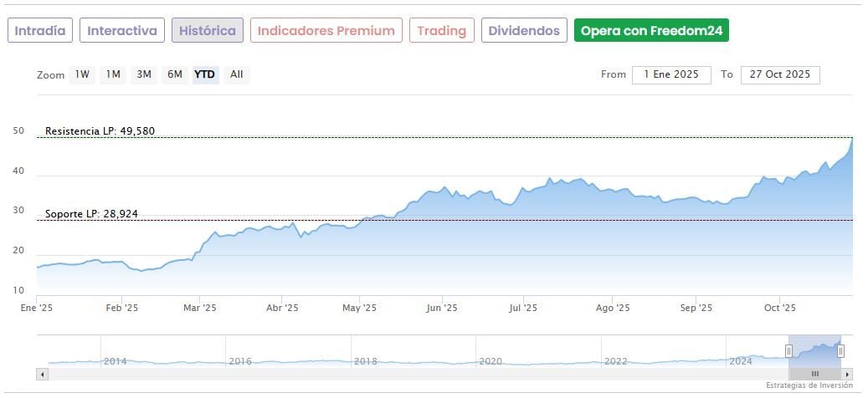868x398 pixels.
Task: Click the Opera con Freedom24 button
Action: coord(651,31)
